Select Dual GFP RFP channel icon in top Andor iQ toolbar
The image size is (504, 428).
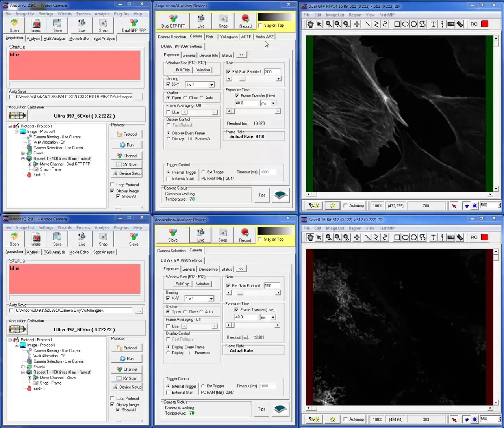[x=134, y=25]
